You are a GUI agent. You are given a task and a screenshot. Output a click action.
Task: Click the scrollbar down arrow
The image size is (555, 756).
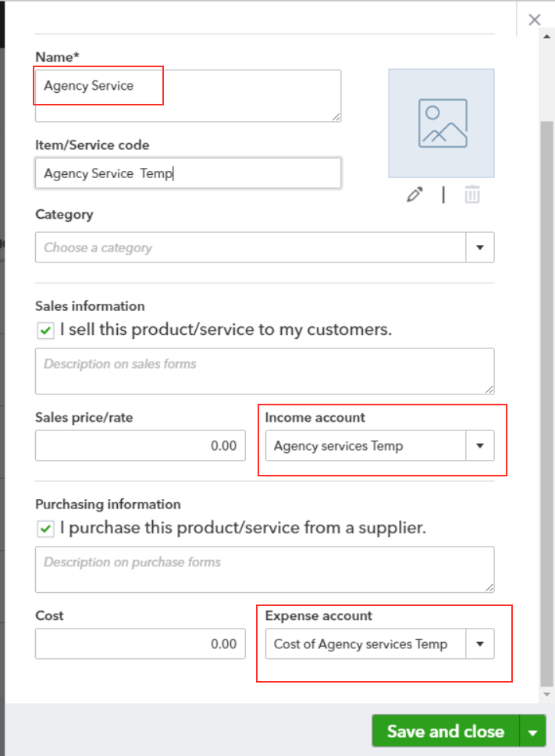[546, 694]
